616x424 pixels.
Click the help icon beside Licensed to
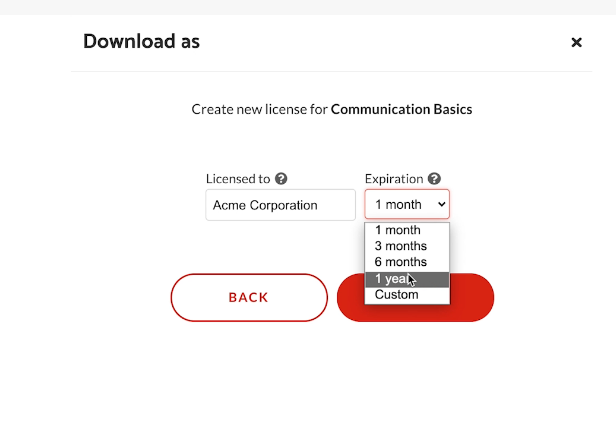point(281,179)
